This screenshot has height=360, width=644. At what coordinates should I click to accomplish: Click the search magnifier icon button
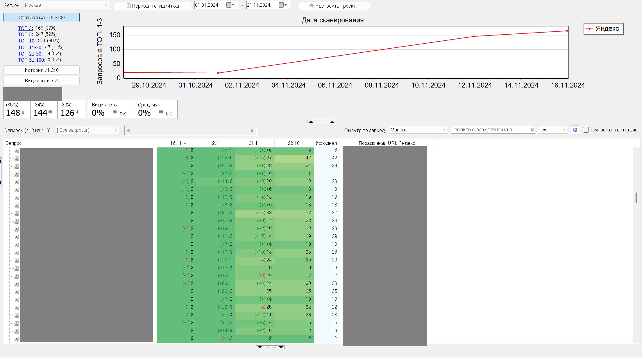[575, 130]
